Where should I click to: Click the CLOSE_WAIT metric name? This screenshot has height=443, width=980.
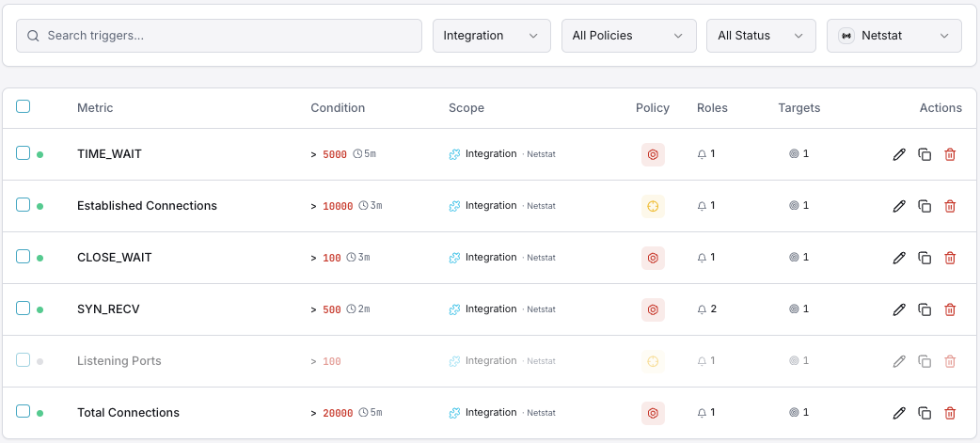115,258
